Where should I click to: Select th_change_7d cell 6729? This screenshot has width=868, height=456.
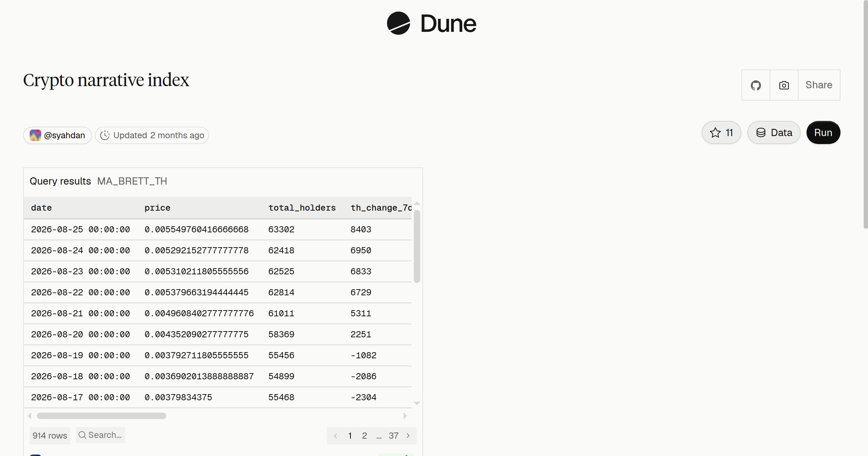point(361,292)
